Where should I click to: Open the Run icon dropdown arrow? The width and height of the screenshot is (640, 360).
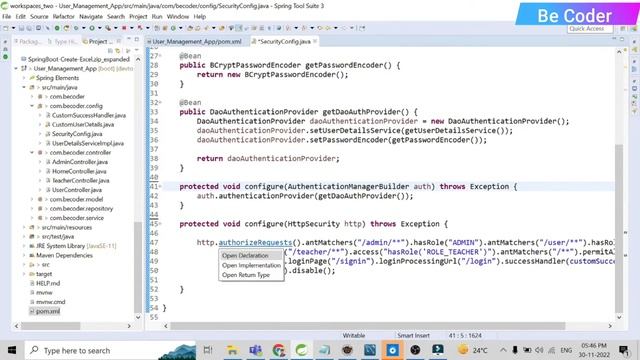coord(100,28)
